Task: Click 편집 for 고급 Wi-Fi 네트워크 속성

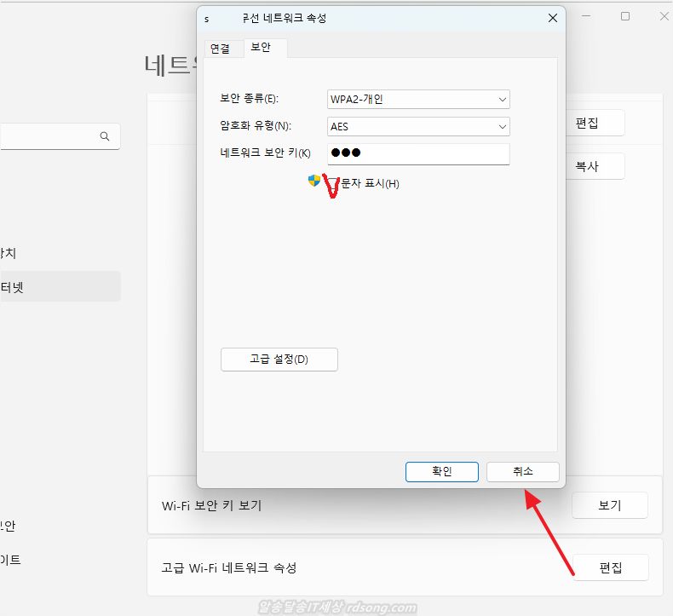Action: [x=610, y=567]
